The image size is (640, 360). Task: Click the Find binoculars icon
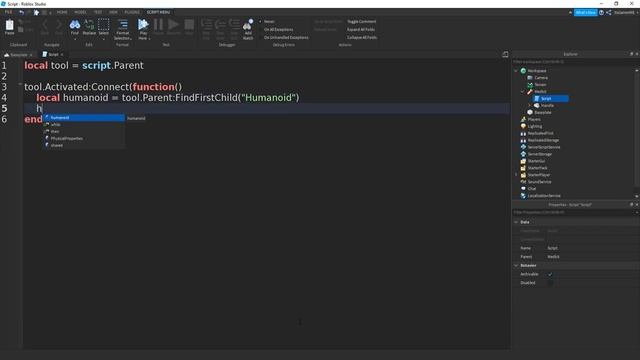[x=75, y=24]
